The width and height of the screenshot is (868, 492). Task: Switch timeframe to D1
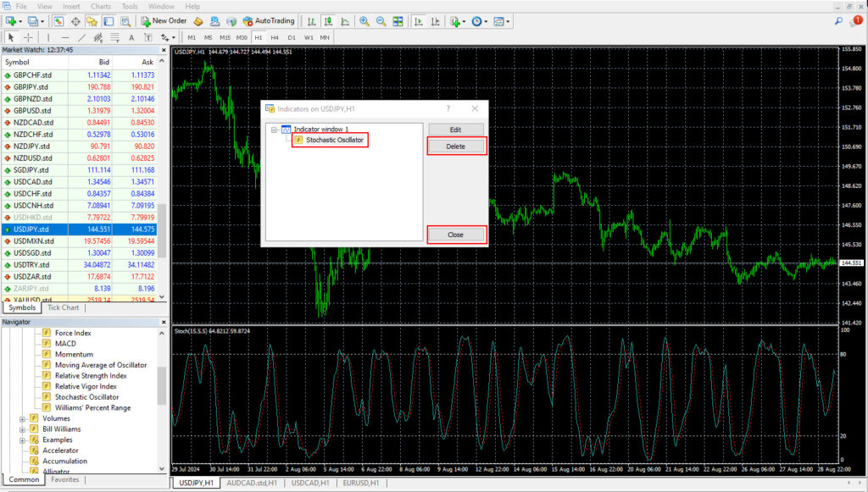292,37
